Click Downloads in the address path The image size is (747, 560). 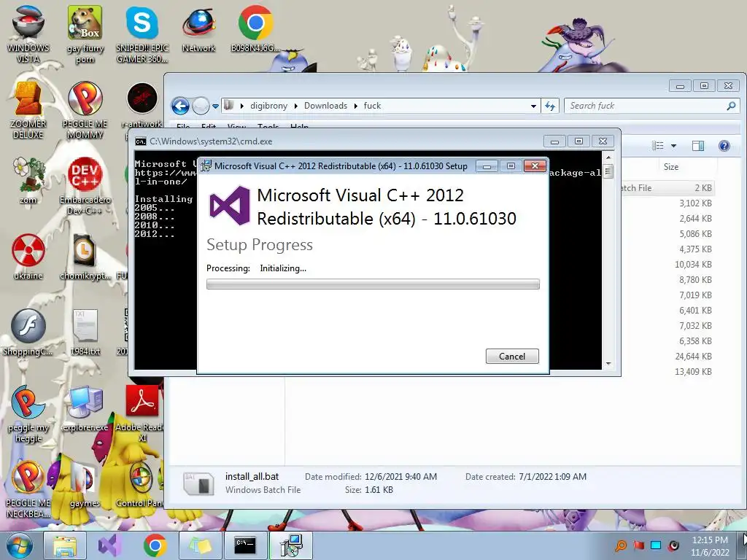coord(326,106)
